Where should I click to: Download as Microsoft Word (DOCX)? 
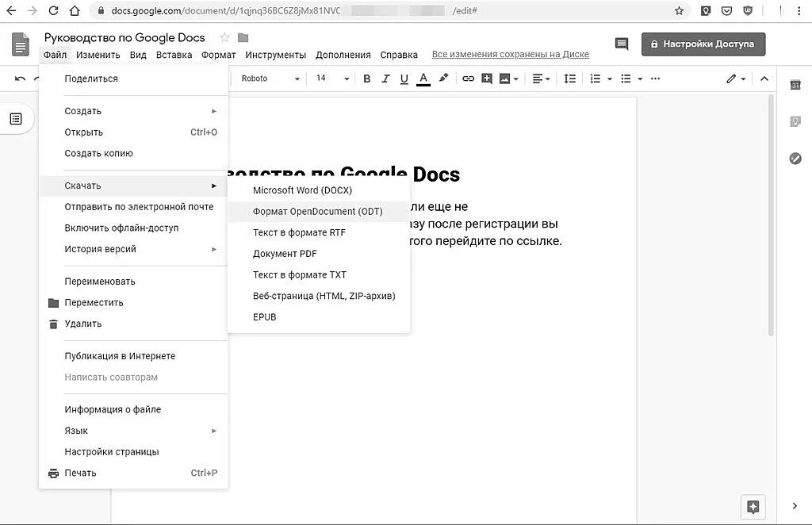tap(319, 190)
